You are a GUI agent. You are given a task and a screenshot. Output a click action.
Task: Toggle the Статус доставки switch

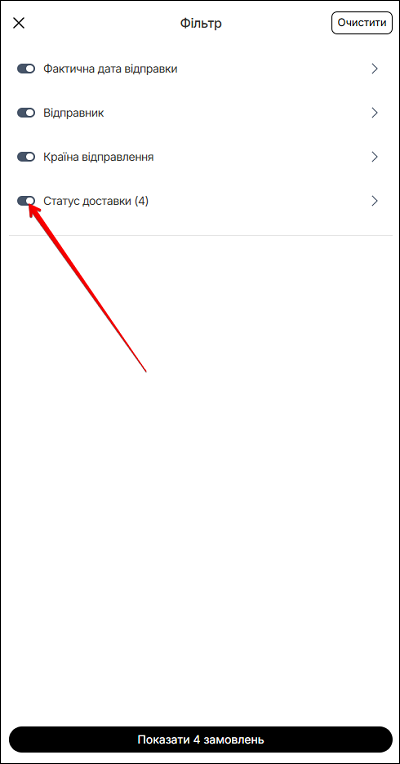pos(26,201)
